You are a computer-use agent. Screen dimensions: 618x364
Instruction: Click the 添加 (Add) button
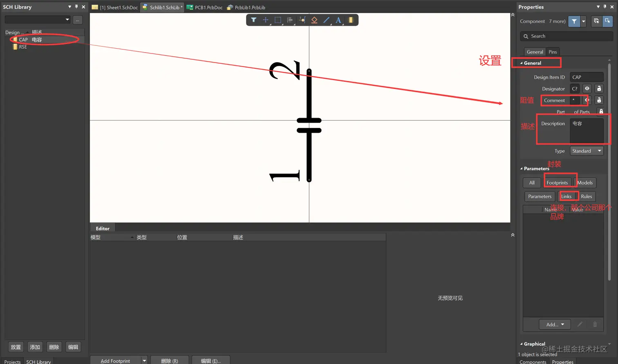coord(35,347)
